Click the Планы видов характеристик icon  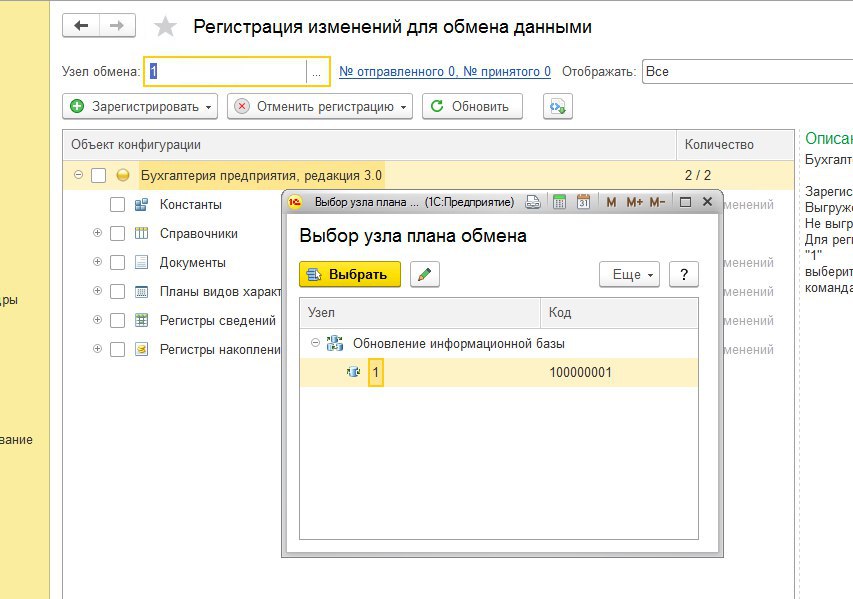click(141, 291)
